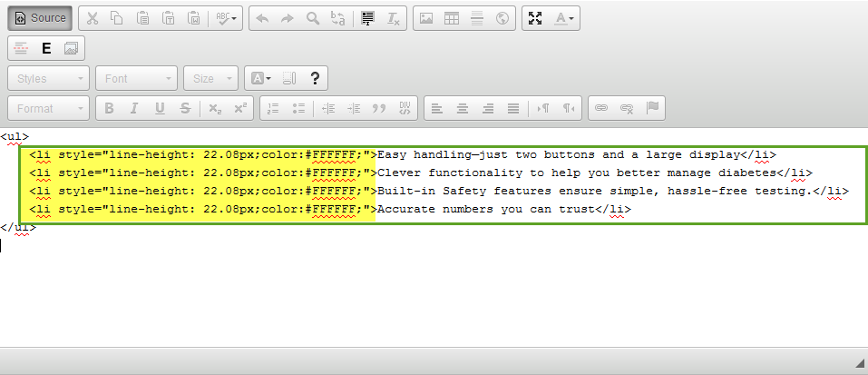
Task: Justify text alignment
Action: [513, 109]
